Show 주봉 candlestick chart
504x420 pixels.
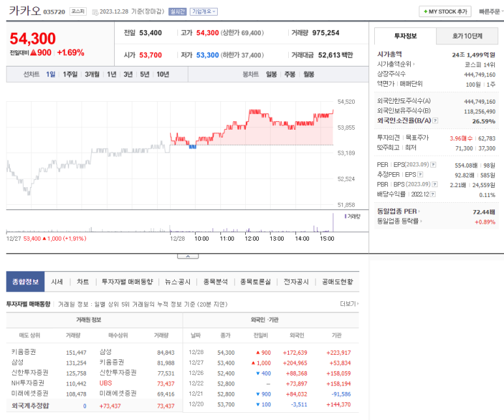[x=289, y=74]
